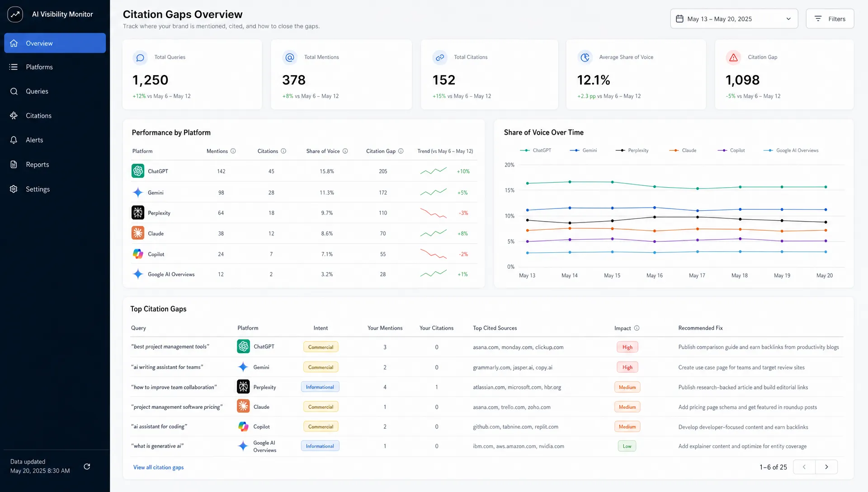This screenshot has width=868, height=492.
Task: Click the "1–6 of 25" pagination text
Action: [773, 467]
